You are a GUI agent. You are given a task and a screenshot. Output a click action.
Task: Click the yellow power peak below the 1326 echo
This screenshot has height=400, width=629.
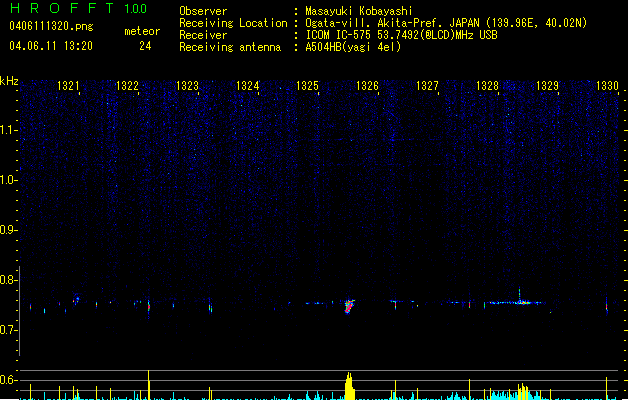(x=349, y=386)
